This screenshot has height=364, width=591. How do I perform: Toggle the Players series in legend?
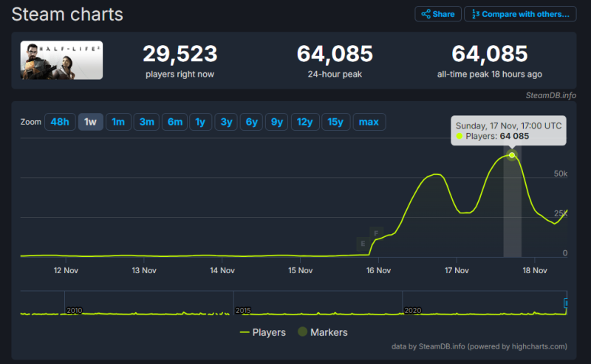tap(262, 332)
